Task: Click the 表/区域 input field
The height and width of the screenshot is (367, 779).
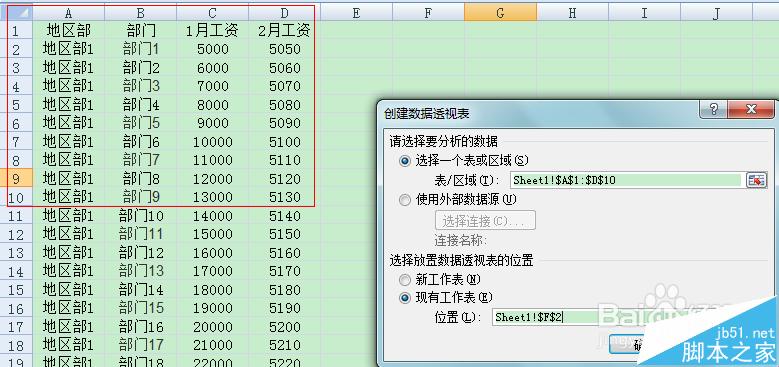Action: pyautogui.click(x=626, y=180)
